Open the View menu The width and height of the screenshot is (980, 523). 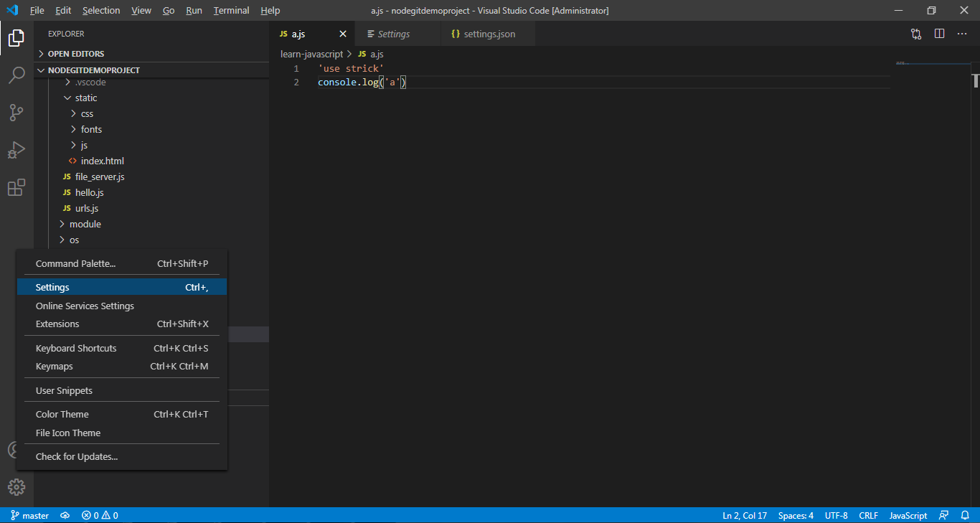coord(141,10)
